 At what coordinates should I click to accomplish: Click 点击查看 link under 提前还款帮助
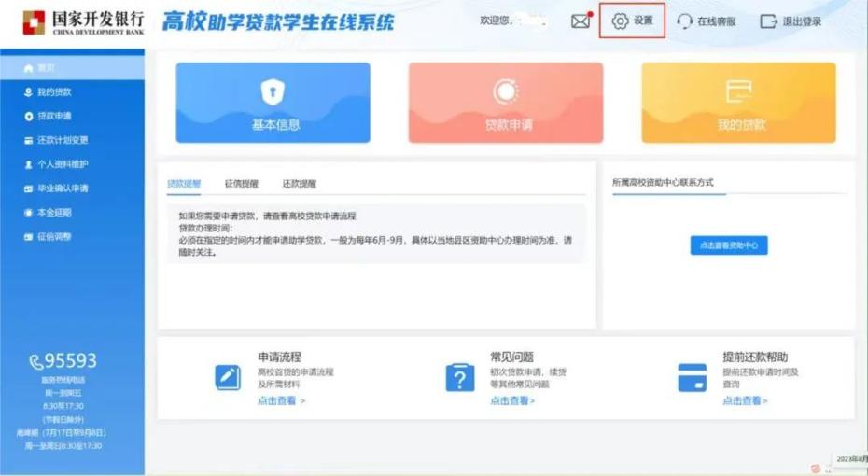745,401
